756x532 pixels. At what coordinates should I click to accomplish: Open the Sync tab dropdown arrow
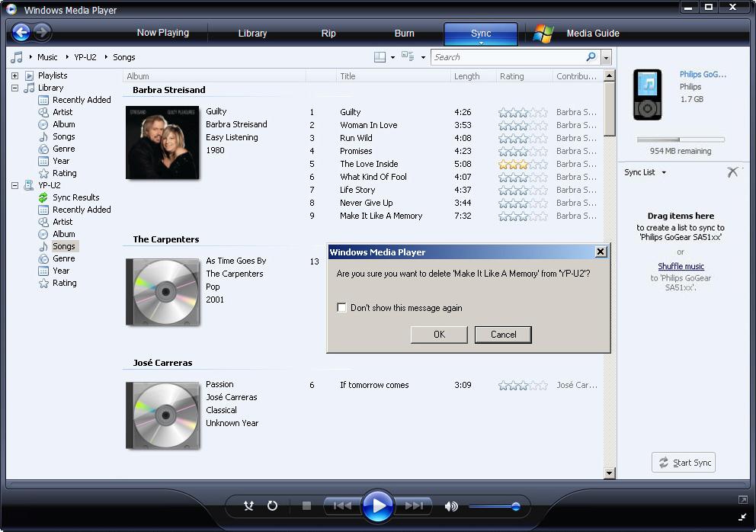pos(481,43)
